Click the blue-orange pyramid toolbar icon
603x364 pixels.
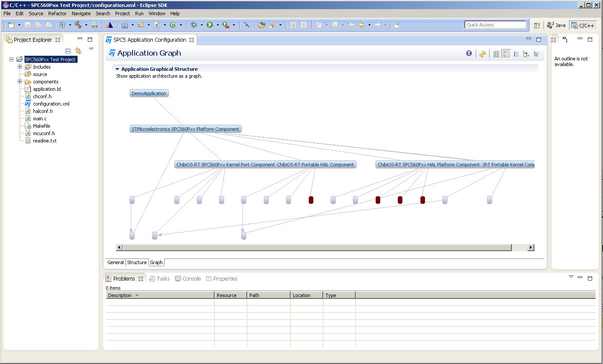coord(109,25)
